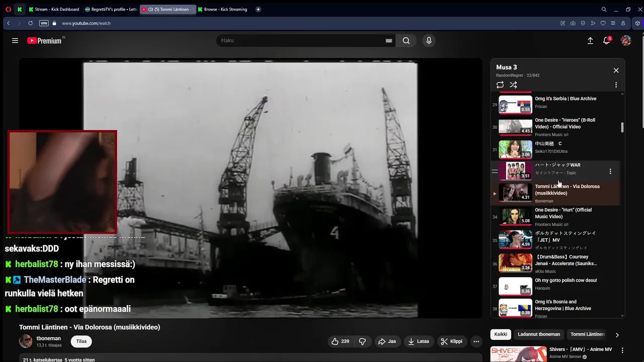The width and height of the screenshot is (644, 362).
Task: Click the Lataa download button
Action: [x=419, y=341]
